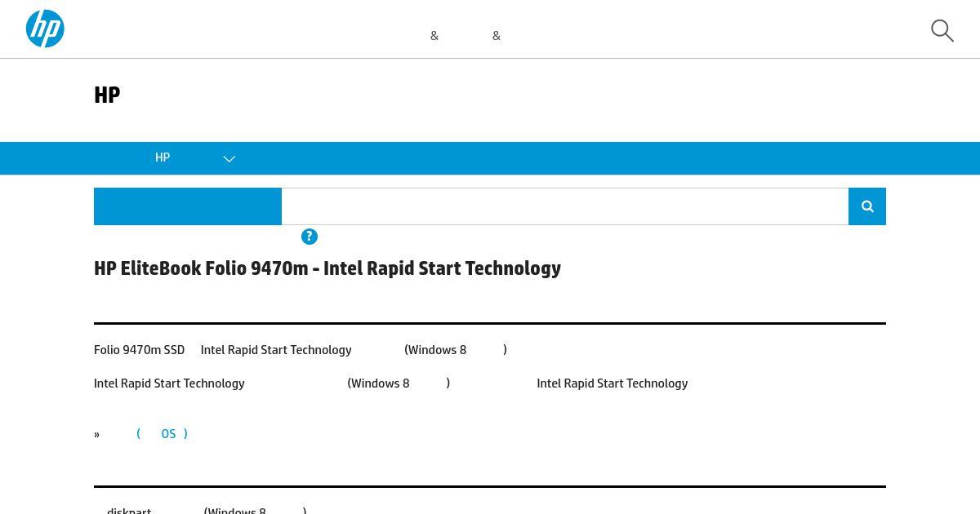Open the site search magnifier in the header
The width and height of the screenshot is (980, 514).
tap(942, 31)
